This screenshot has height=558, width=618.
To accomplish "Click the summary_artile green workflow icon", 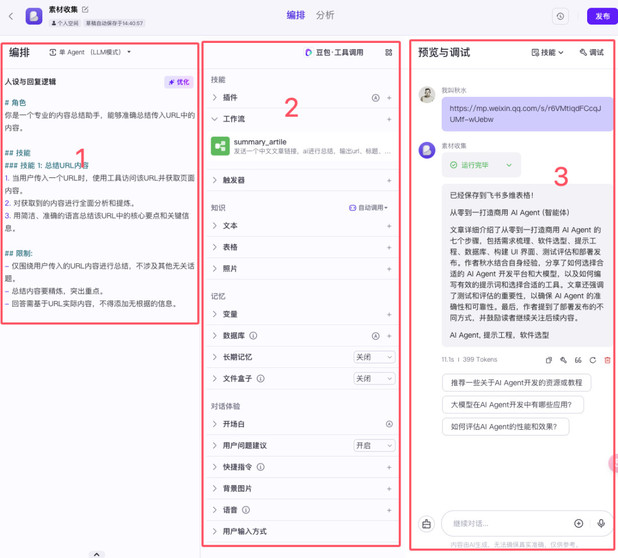I will pyautogui.click(x=220, y=146).
